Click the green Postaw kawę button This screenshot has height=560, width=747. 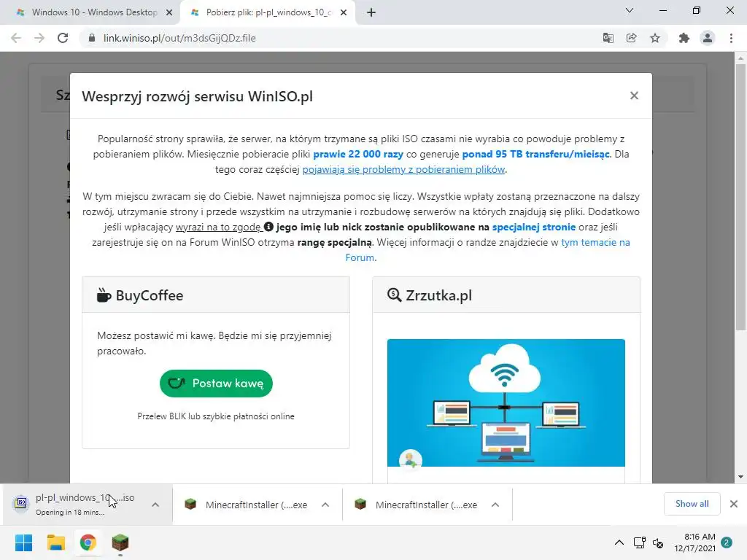point(216,384)
